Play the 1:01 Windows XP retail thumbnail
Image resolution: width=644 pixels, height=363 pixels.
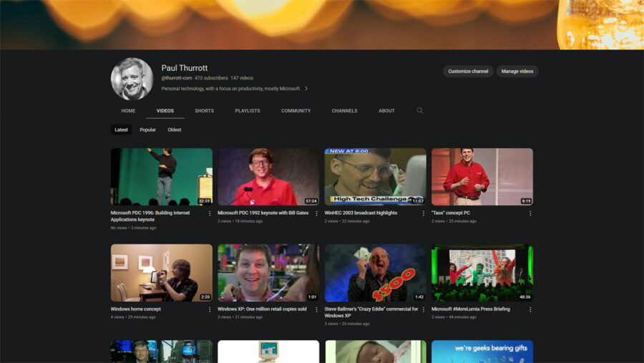[x=268, y=273]
